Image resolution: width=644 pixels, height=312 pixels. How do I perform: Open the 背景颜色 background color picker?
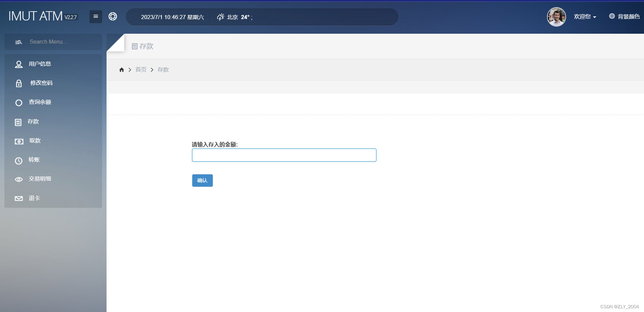pos(625,16)
